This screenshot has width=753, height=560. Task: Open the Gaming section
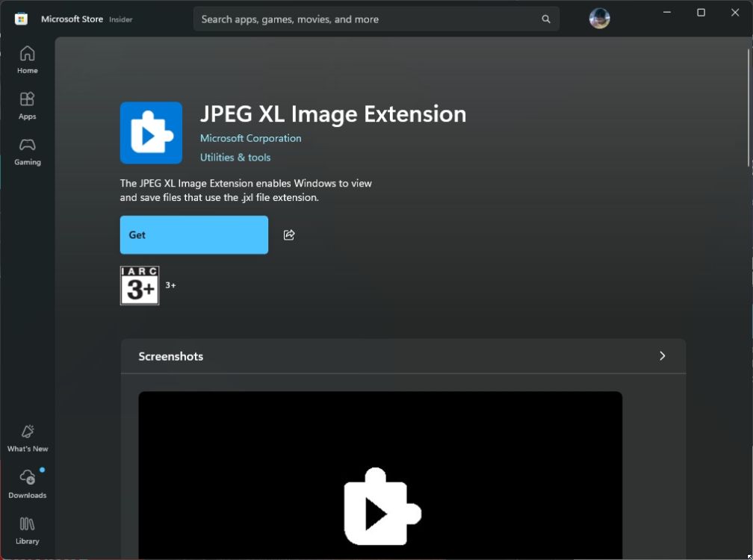pos(27,151)
